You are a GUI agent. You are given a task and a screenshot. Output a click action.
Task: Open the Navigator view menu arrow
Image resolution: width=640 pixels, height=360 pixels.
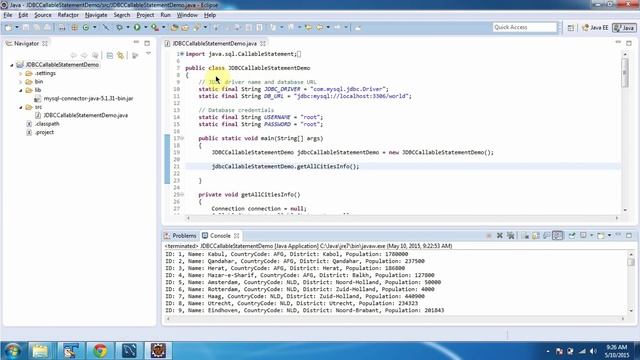point(148,54)
